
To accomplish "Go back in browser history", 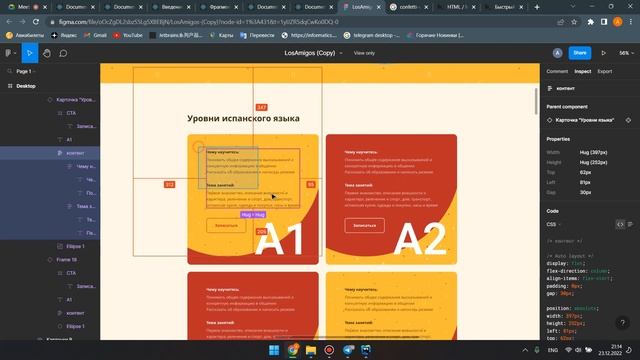I will pos(9,22).
